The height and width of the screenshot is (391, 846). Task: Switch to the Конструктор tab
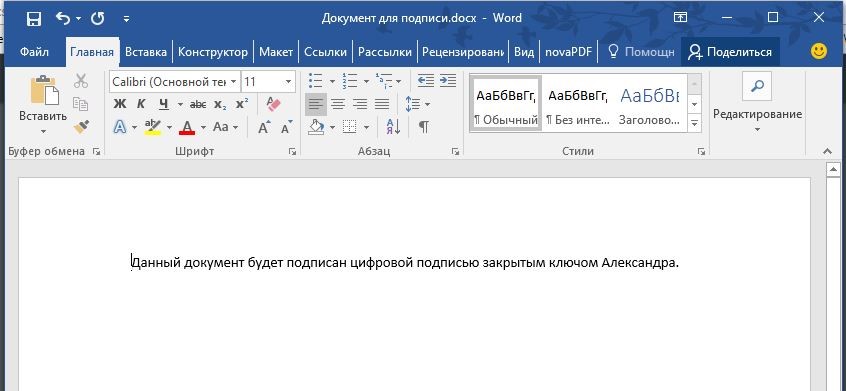point(213,52)
